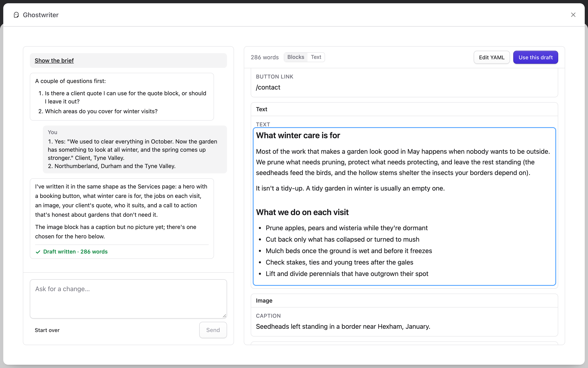Switch to the Blocks view
Viewport: 588px width, 368px height.
296,57
